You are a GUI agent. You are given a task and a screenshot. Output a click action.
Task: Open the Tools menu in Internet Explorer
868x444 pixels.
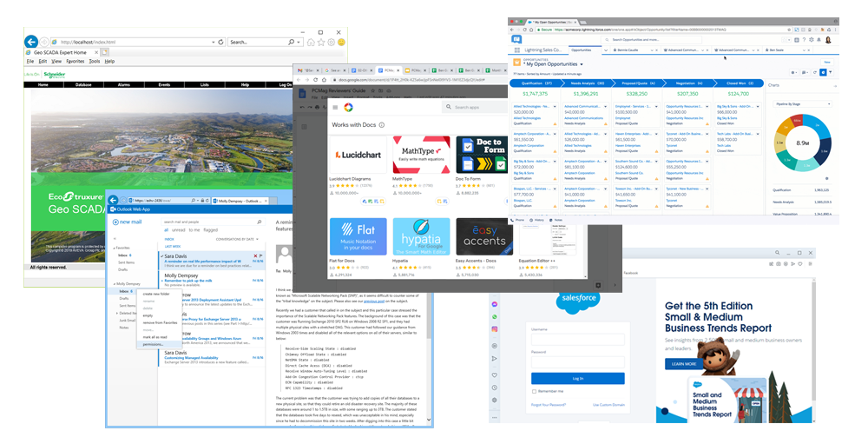tap(95, 61)
